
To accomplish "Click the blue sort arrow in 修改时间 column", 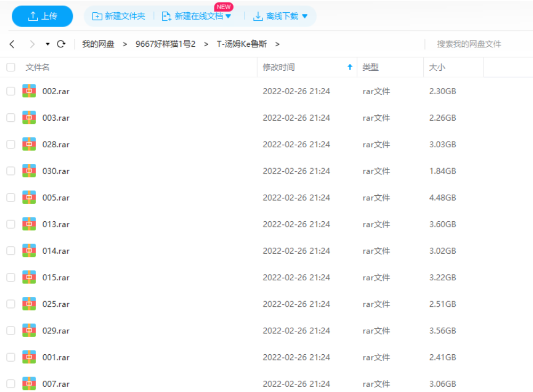I will tap(350, 68).
